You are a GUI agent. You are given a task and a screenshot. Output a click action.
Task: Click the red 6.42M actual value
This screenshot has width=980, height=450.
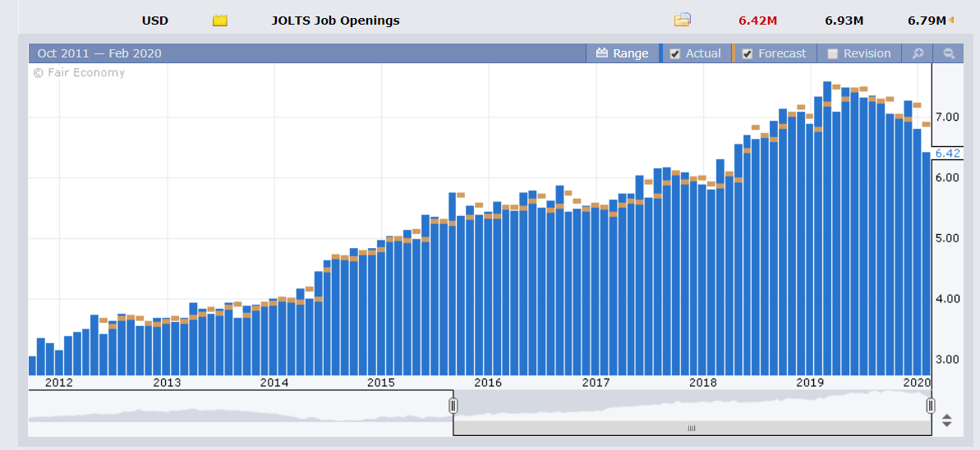point(757,21)
